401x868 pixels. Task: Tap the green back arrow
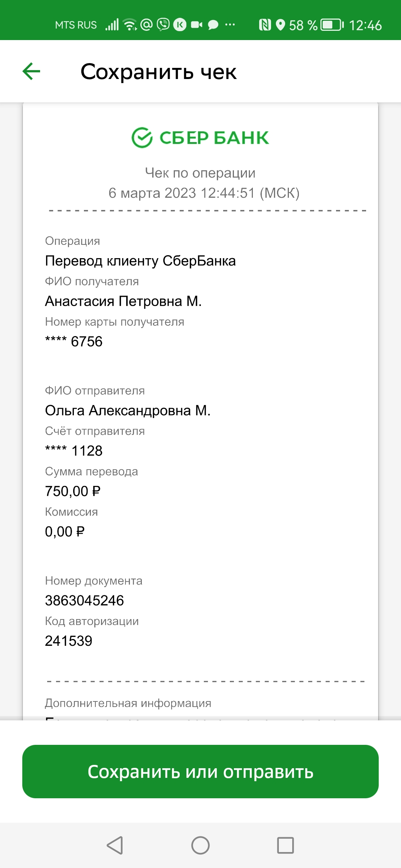[31, 71]
